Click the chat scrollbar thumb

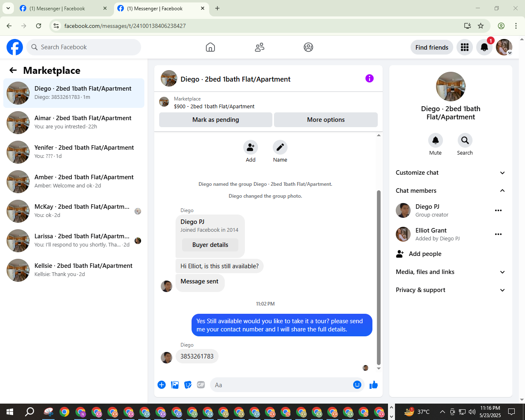(379, 278)
